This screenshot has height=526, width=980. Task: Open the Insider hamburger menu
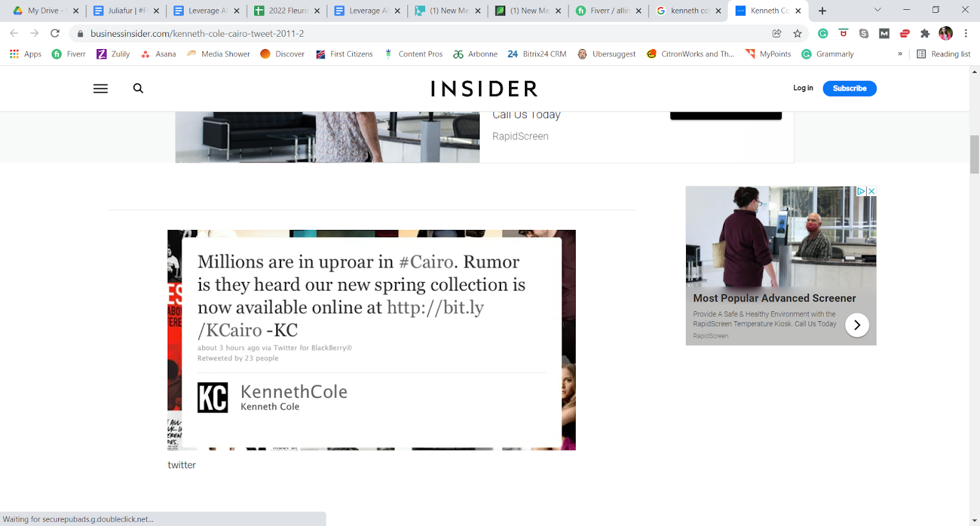(100, 88)
